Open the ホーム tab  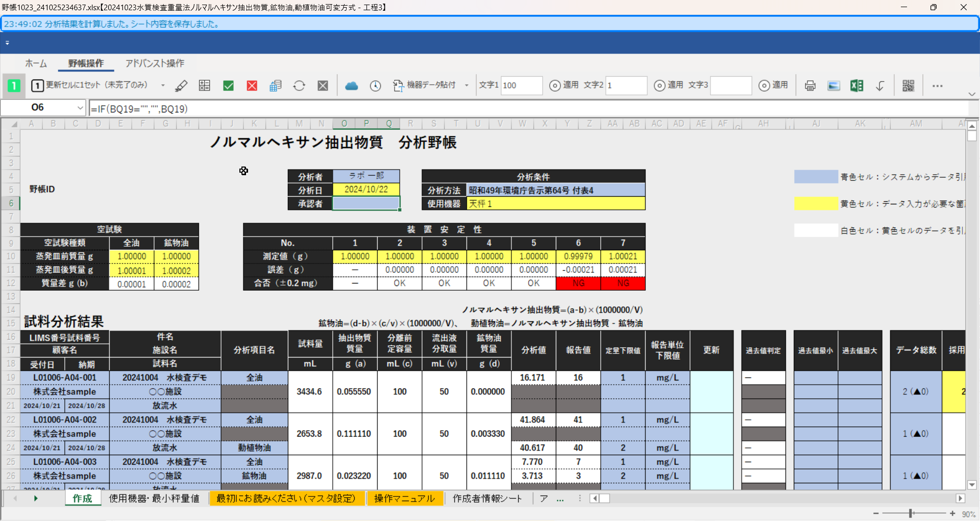[x=36, y=63]
